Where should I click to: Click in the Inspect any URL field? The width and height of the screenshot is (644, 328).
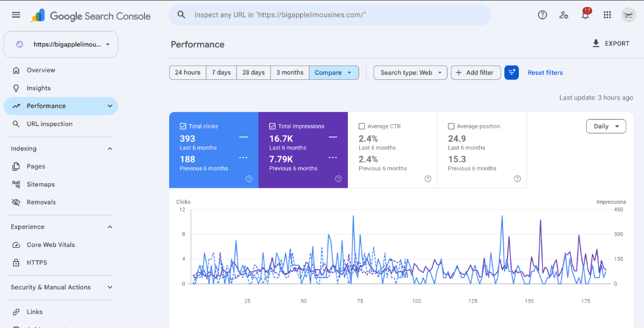330,15
